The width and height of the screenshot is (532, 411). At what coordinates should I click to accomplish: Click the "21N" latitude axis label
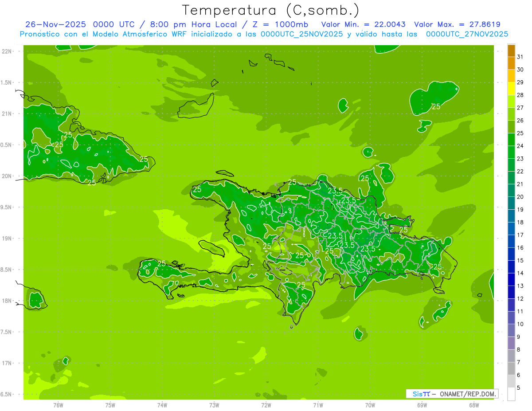[x=7, y=114]
